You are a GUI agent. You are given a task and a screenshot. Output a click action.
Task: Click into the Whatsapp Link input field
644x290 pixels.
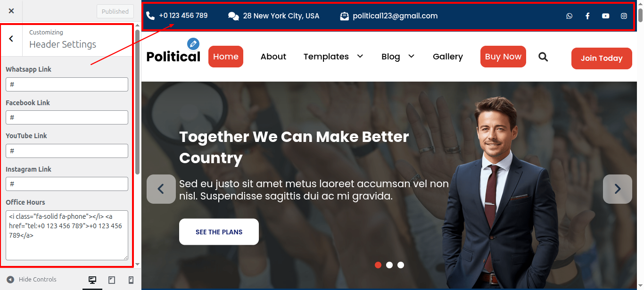(67, 84)
